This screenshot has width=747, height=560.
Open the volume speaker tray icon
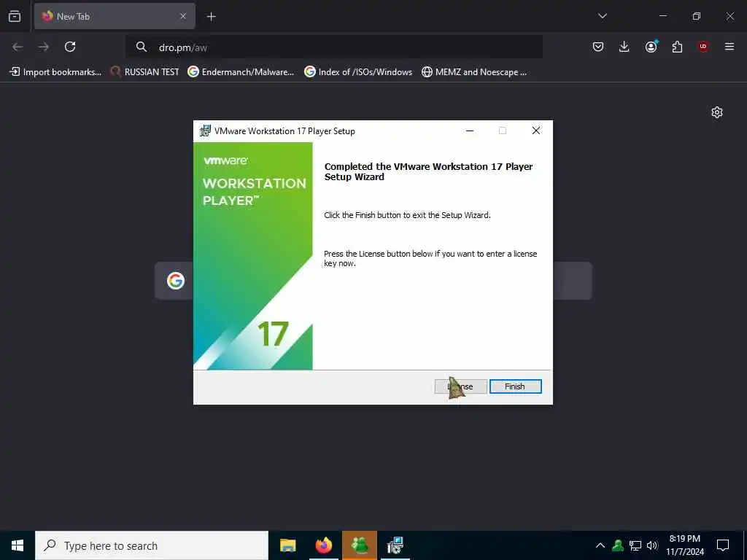[652, 545]
